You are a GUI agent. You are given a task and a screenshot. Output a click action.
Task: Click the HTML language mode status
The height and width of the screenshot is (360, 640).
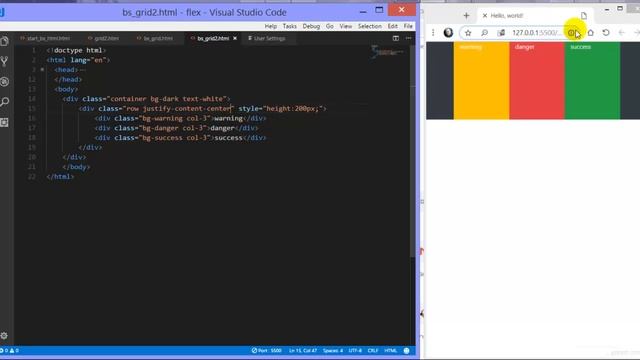391,351
